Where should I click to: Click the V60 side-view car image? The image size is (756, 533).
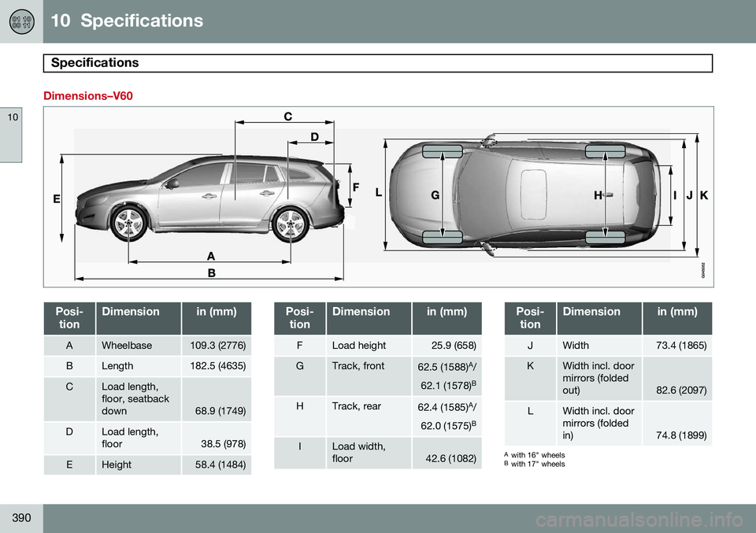click(209, 200)
